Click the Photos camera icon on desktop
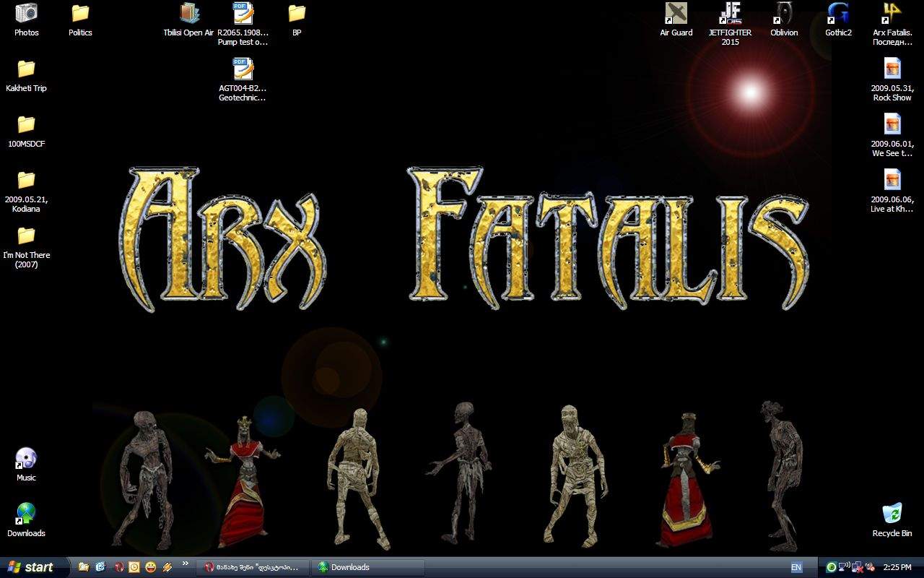The image size is (924, 578). [x=26, y=14]
